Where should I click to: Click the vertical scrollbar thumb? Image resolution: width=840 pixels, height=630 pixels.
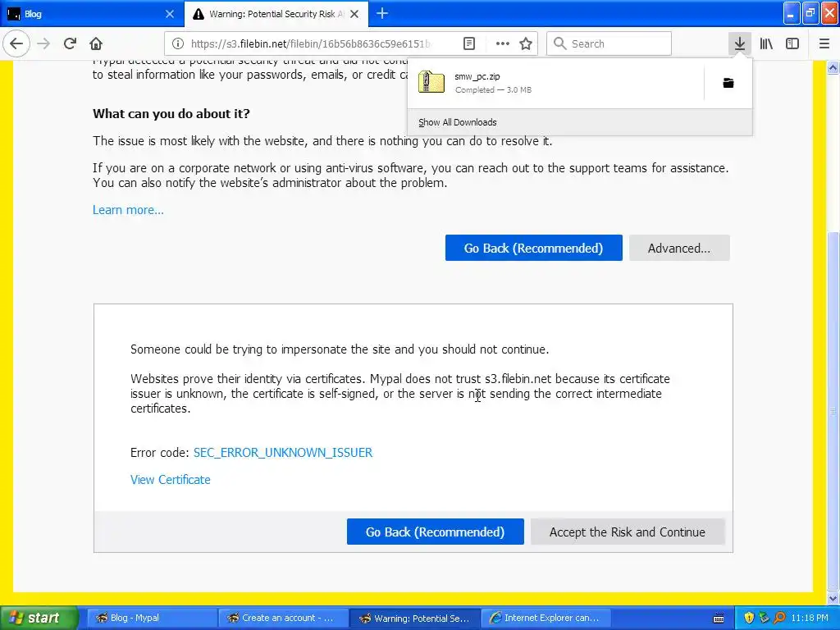click(833, 410)
